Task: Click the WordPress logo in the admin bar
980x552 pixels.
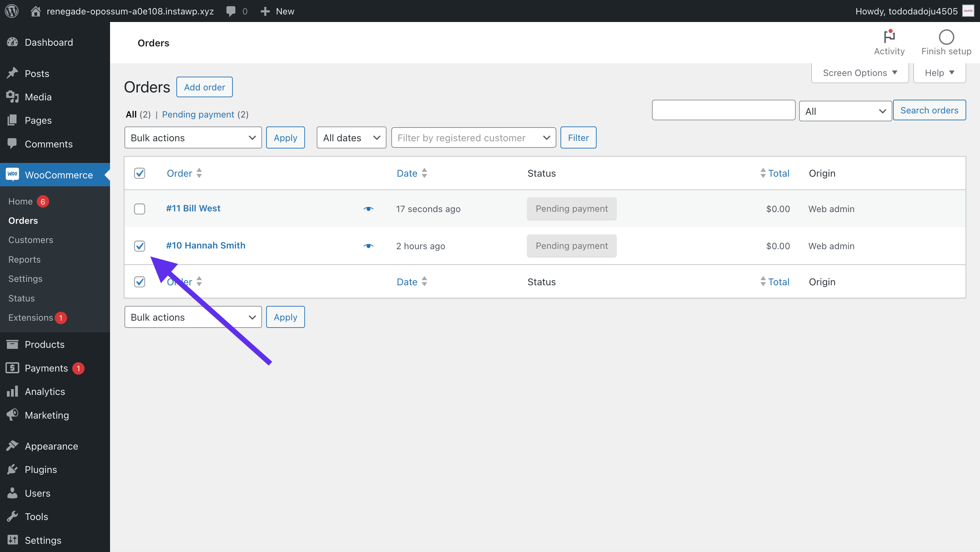Action: click(11, 11)
